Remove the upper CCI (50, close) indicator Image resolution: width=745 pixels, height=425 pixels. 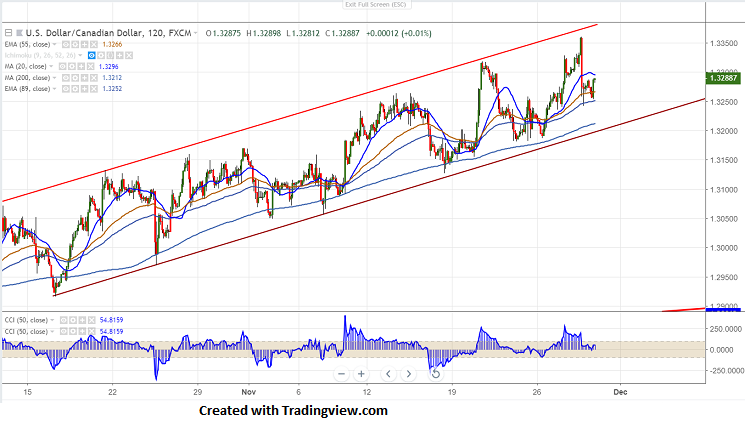pos(92,320)
